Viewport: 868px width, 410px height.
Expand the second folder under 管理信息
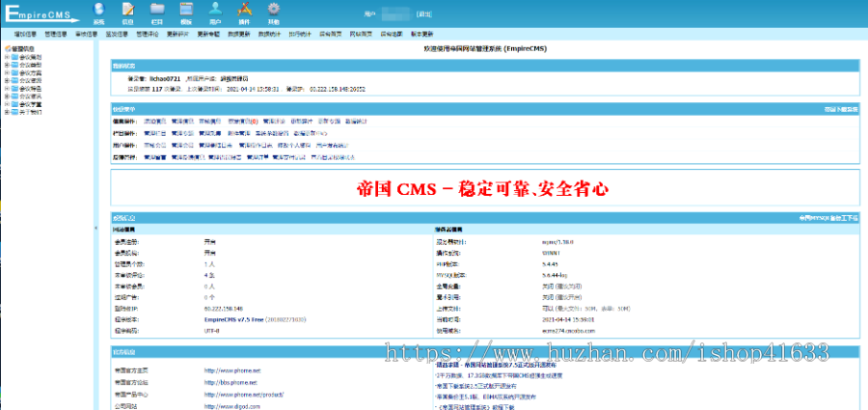(7, 65)
